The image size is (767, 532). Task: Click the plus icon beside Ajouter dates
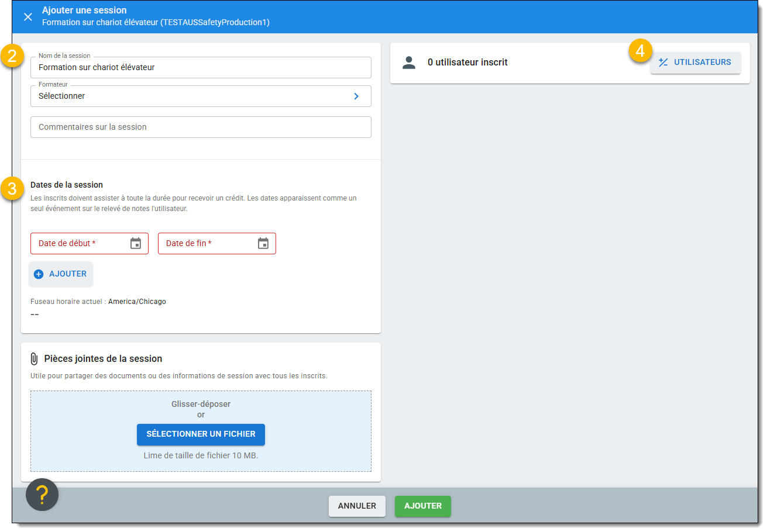click(x=39, y=274)
